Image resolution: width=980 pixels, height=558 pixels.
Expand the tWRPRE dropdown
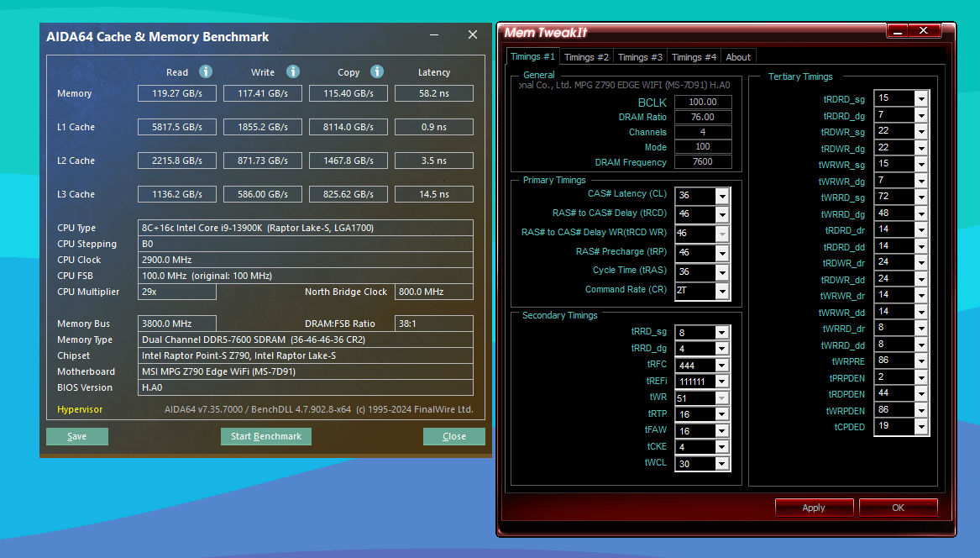921,361
